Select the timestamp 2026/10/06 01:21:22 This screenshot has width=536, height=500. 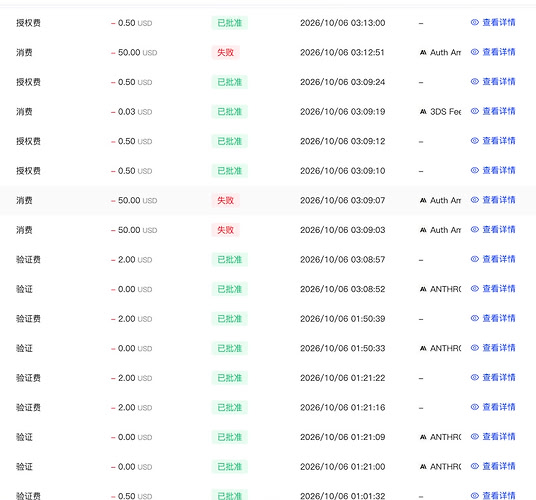343,378
